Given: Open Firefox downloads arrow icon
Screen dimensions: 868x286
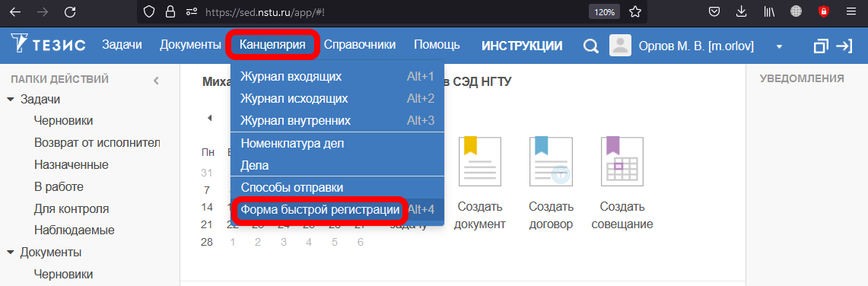Looking at the screenshot, I should pos(741,11).
